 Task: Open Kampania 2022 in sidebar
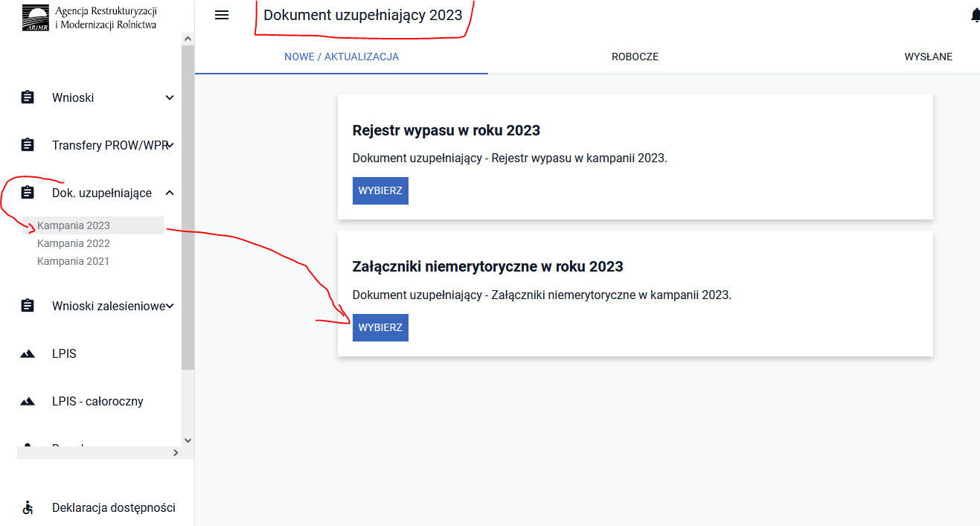pyautogui.click(x=74, y=243)
